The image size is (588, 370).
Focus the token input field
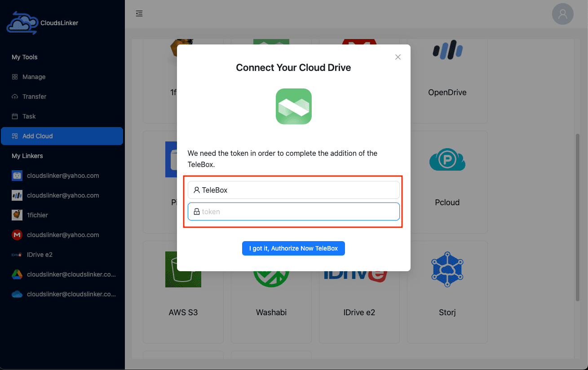tap(294, 211)
